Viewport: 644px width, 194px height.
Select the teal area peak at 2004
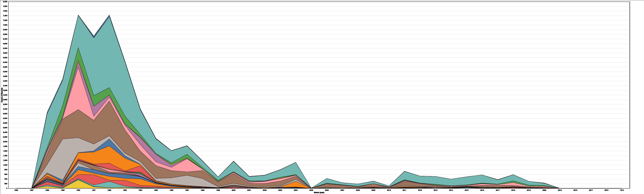[296, 168]
